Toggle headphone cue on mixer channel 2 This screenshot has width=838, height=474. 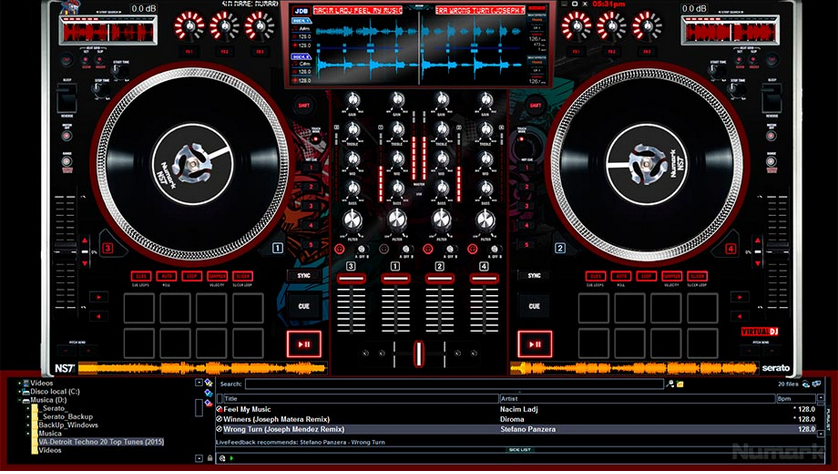click(428, 249)
